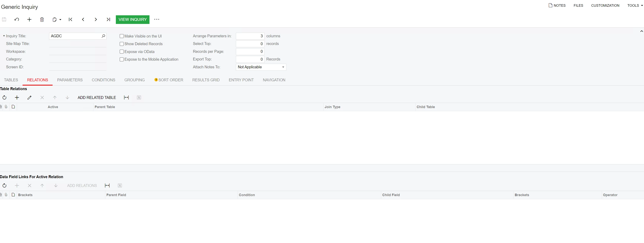Click the delete trash can icon
This screenshot has width=644, height=243.
click(x=42, y=20)
